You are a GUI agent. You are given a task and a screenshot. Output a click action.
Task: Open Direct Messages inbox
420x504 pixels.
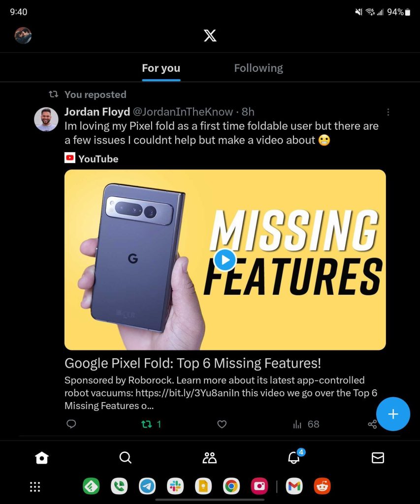378,458
